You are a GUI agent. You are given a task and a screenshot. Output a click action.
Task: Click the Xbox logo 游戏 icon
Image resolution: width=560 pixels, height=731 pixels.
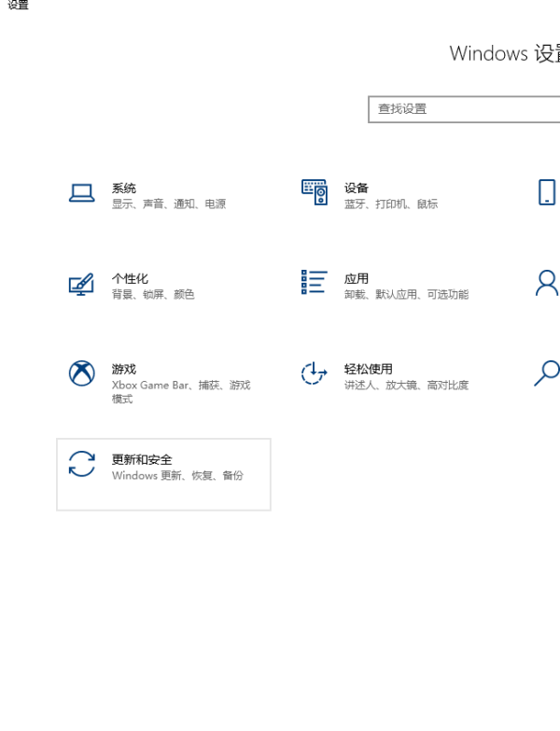pyautogui.click(x=82, y=373)
